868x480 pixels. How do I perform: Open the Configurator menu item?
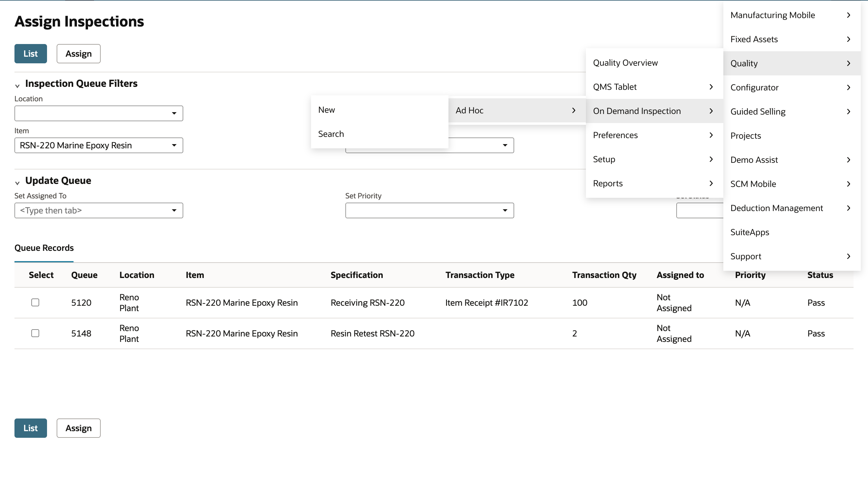pos(792,87)
